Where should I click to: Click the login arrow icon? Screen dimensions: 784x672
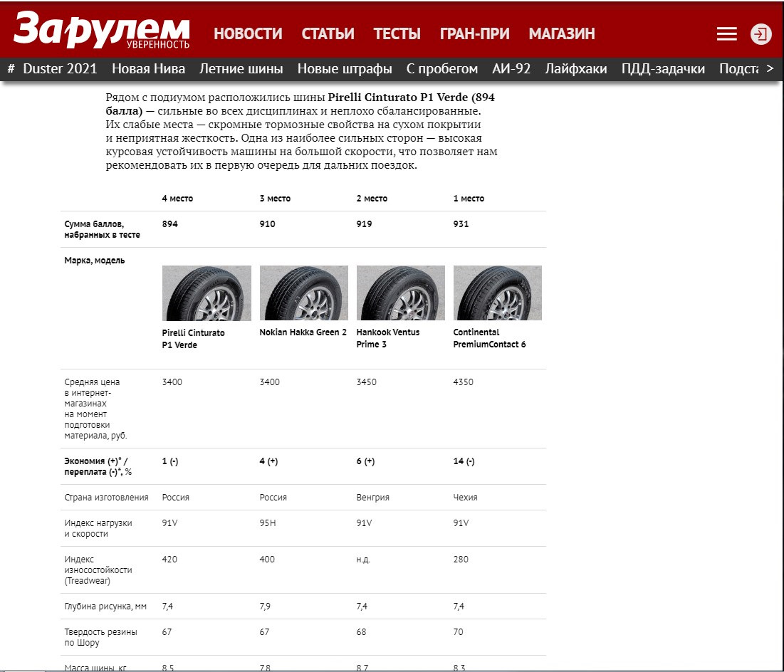click(x=761, y=34)
